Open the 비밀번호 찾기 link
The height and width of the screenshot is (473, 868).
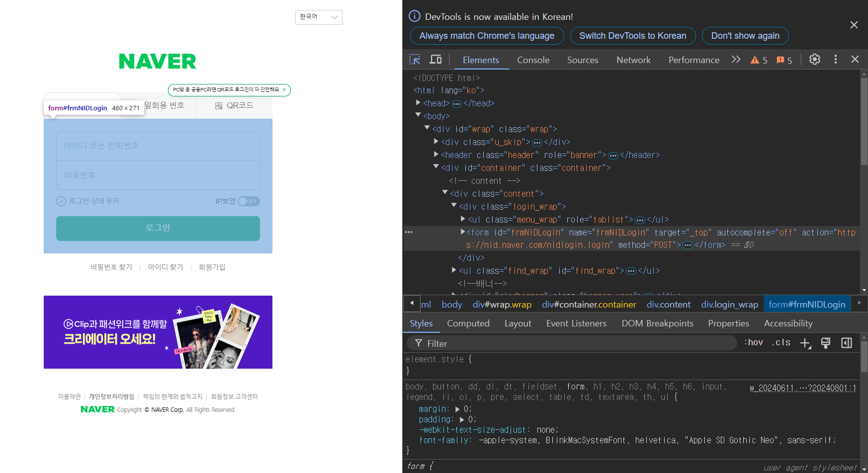[111, 267]
